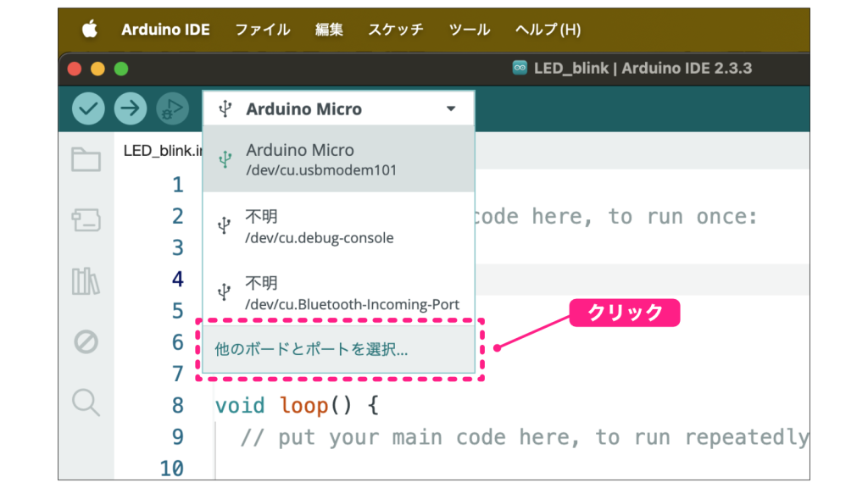Open the Apple menu
This screenshot has width=868, height=488.
pyautogui.click(x=90, y=29)
